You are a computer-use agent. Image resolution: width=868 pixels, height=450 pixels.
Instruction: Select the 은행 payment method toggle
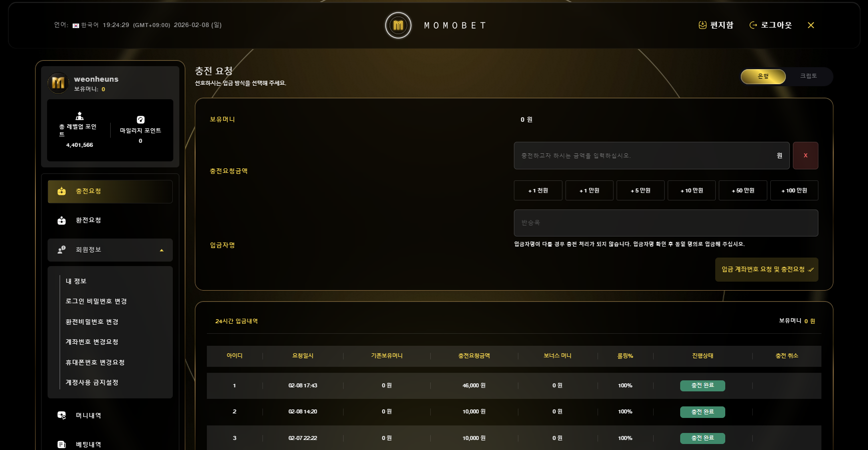click(x=763, y=76)
